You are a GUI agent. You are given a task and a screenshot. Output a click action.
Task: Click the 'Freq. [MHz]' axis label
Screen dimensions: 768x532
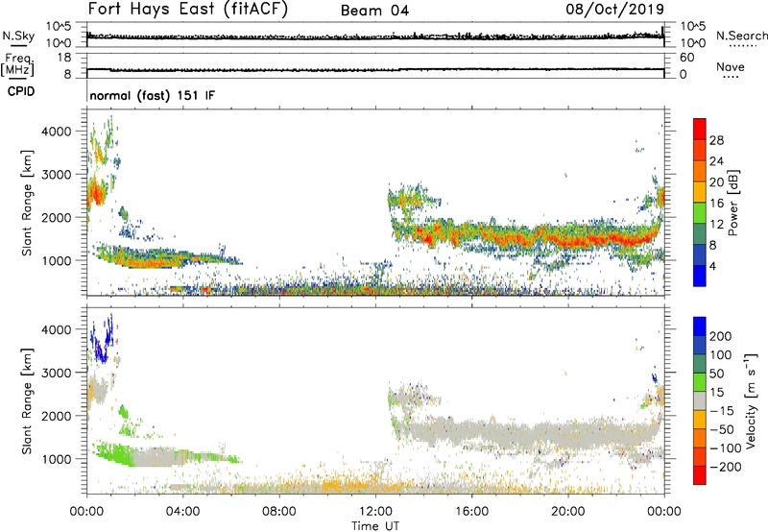click(x=17, y=65)
